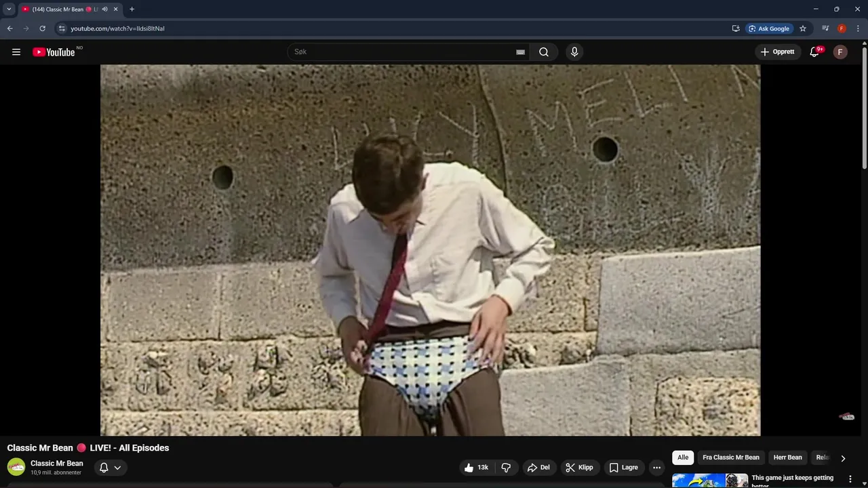This screenshot has height=488, width=868.
Task: Reload the page with refresh icon
Action: point(42,28)
